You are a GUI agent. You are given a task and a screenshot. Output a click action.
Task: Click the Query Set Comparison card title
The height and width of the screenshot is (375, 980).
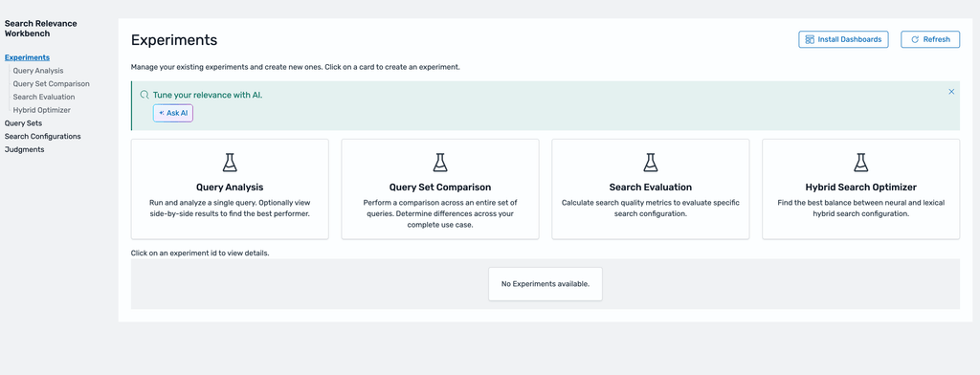pyautogui.click(x=440, y=187)
